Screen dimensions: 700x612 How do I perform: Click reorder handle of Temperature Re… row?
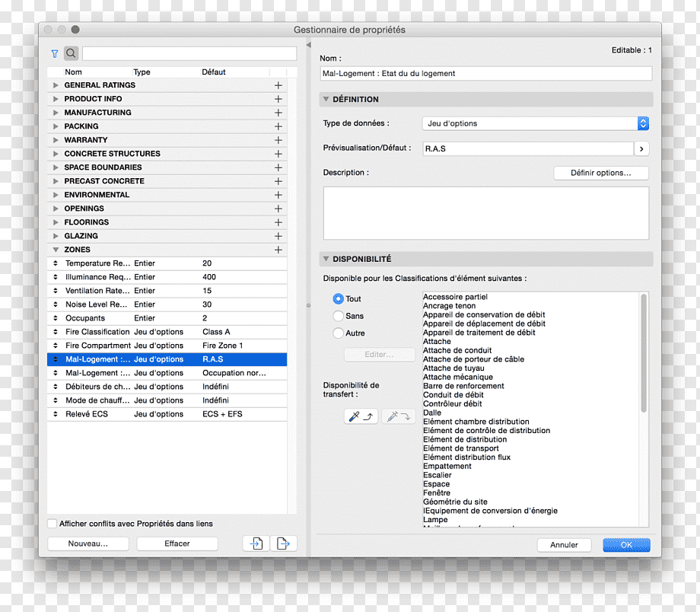56,263
